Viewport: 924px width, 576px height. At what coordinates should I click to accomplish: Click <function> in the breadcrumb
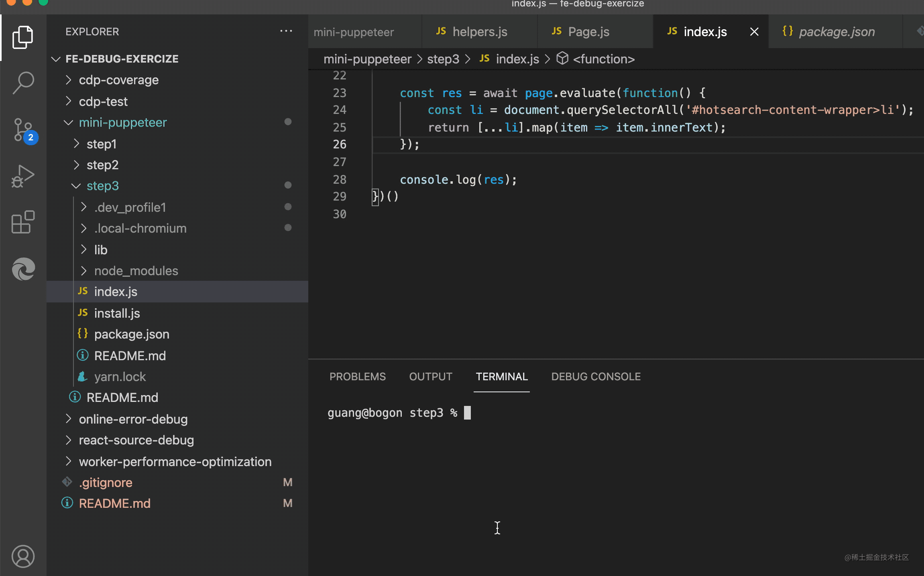603,59
